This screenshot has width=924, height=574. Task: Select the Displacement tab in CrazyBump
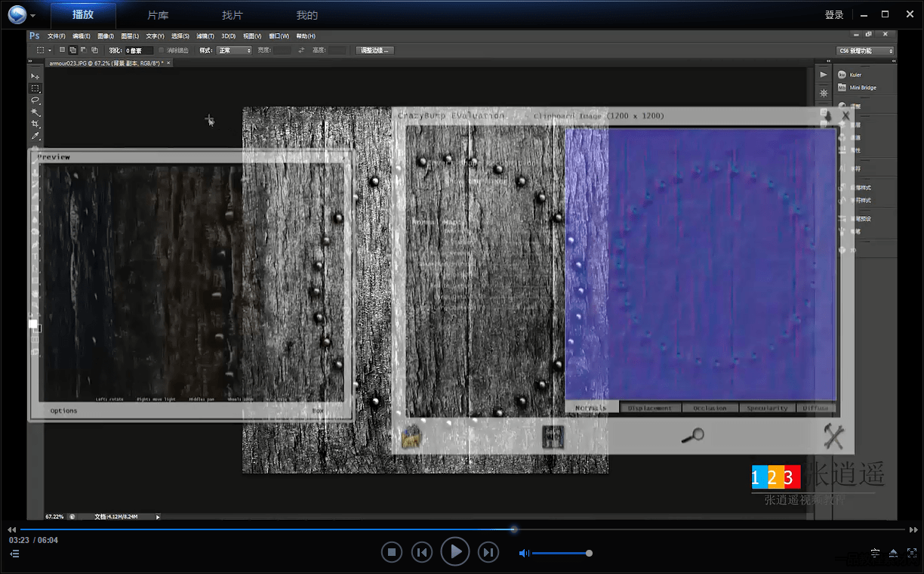point(650,408)
